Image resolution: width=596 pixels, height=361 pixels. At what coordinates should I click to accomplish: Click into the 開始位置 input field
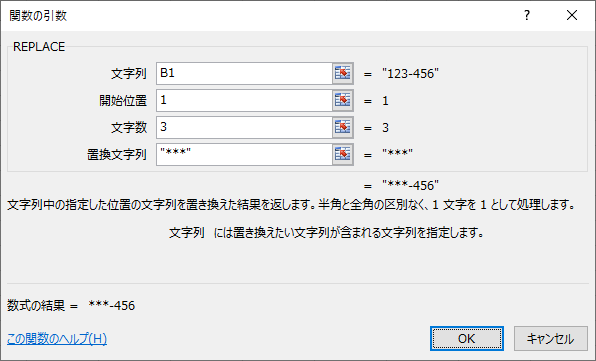[244, 100]
